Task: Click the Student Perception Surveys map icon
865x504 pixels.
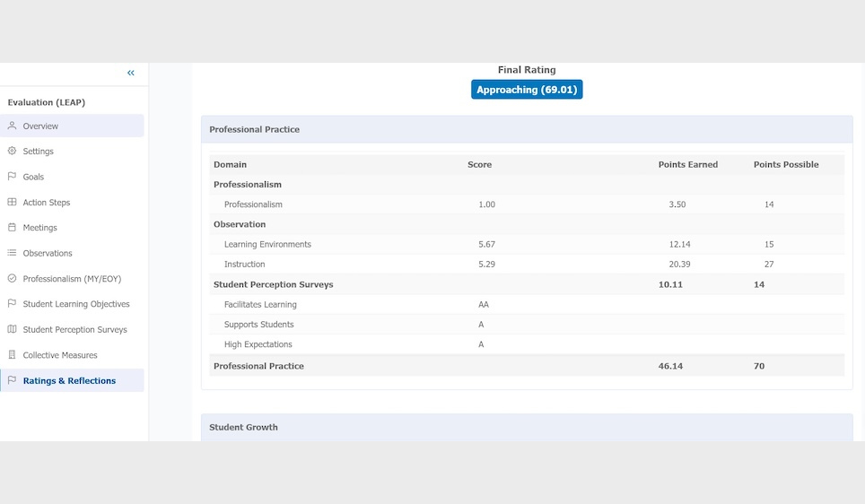Action: [13, 329]
